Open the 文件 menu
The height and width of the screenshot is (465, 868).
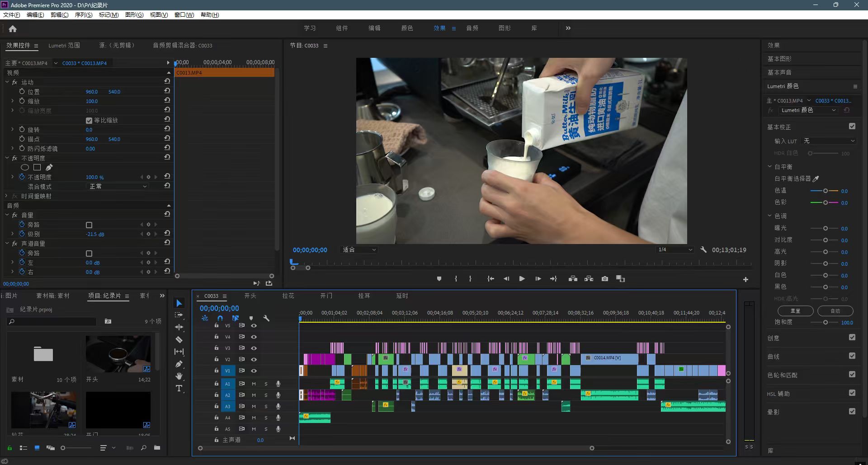(12, 15)
